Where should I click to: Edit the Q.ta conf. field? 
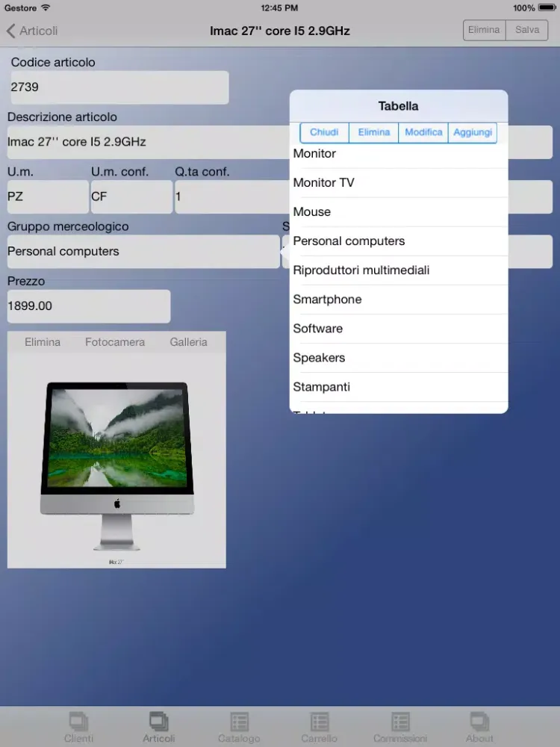click(x=232, y=196)
